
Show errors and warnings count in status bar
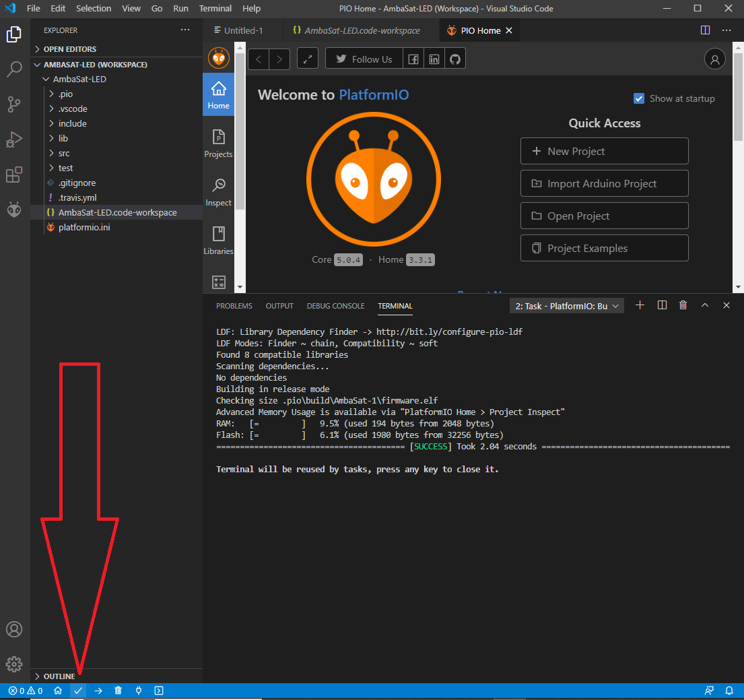26,691
